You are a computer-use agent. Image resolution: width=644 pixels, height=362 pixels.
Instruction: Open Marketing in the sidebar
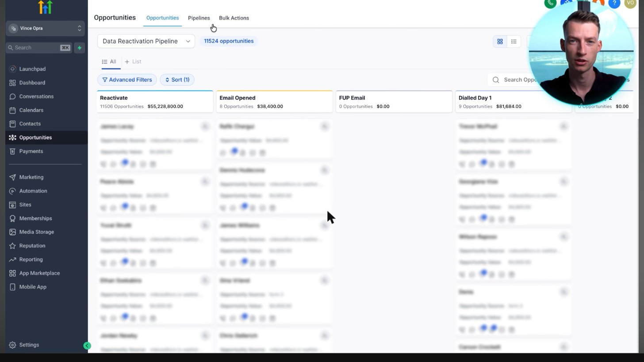click(x=31, y=177)
